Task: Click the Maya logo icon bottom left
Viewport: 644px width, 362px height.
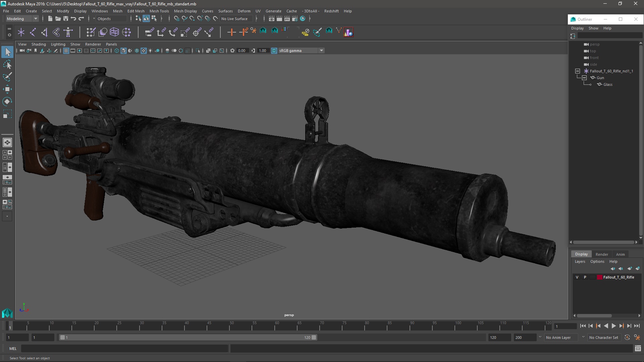Action: (x=7, y=313)
